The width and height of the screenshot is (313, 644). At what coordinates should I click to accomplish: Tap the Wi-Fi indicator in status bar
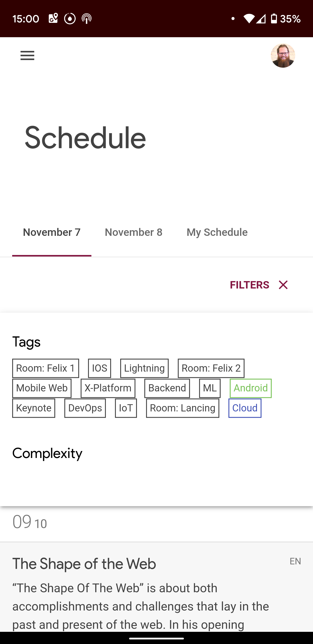click(249, 18)
